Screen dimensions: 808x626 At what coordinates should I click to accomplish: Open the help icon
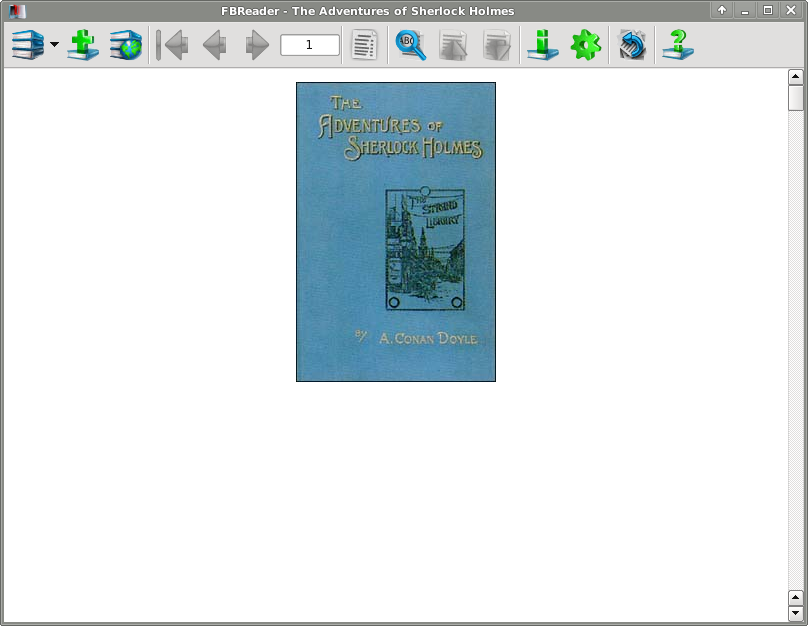coord(678,45)
